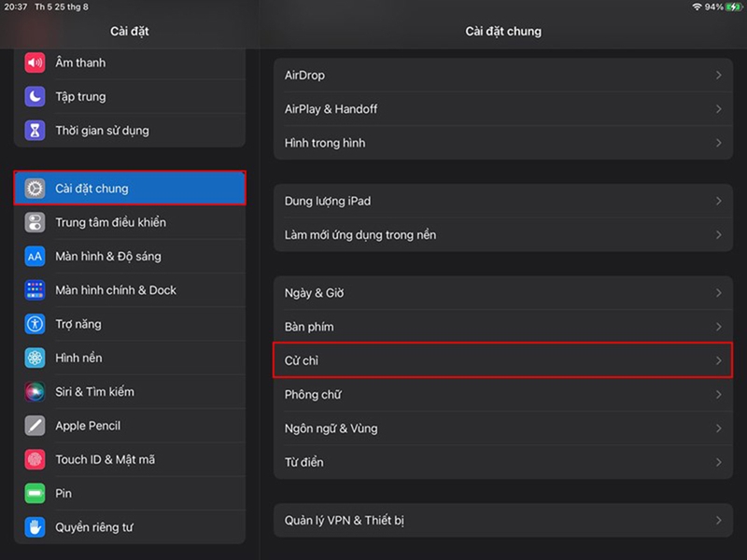The height and width of the screenshot is (560, 747).
Task: Tap the Quyền riêng tư hand icon
Action: click(35, 527)
